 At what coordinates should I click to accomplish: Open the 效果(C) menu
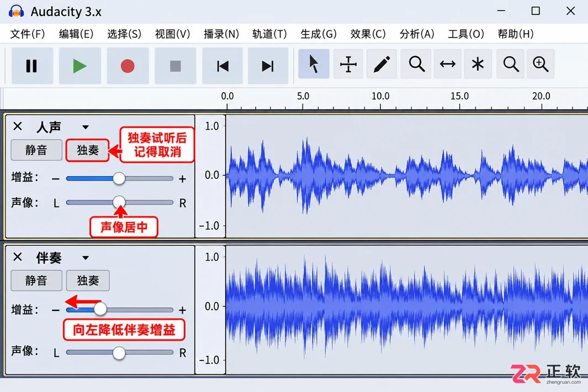(368, 34)
